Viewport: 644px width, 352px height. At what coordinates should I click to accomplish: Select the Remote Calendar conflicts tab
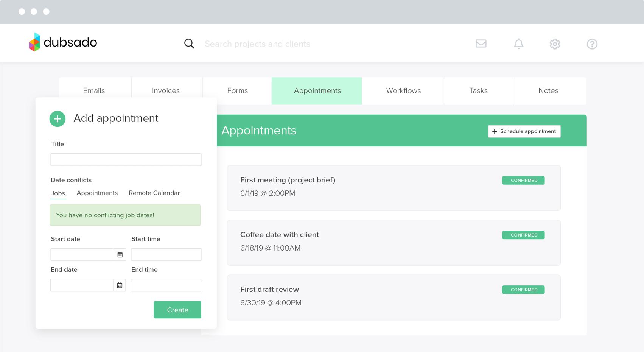point(154,193)
